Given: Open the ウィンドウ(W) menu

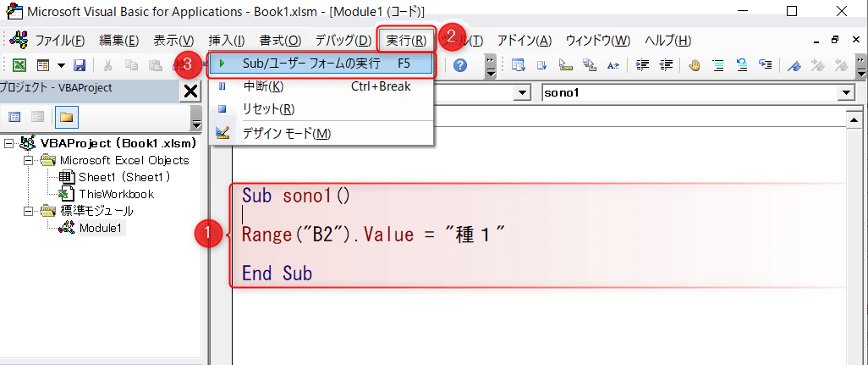Looking at the screenshot, I should tap(598, 41).
